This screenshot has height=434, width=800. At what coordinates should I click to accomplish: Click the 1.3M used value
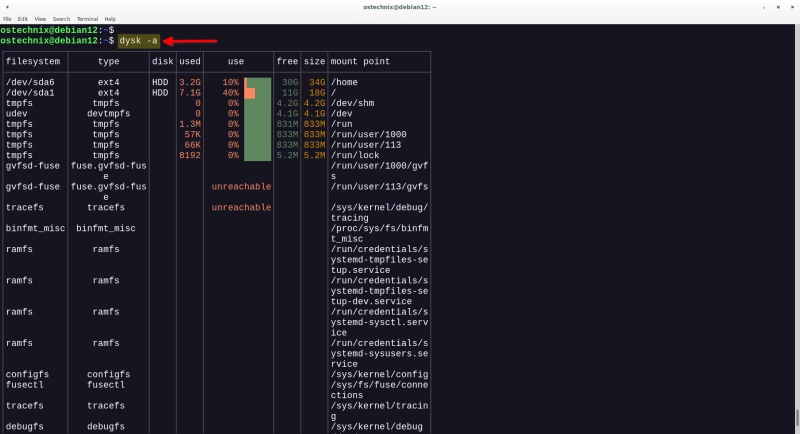[190, 124]
